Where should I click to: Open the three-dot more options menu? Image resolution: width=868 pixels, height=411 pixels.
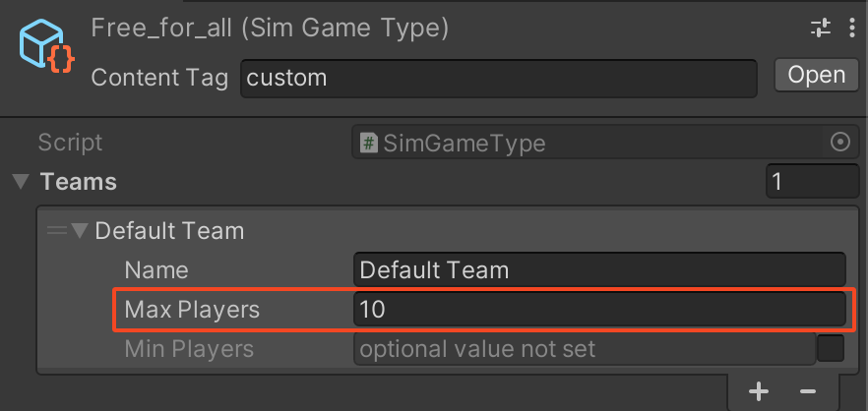coord(852,28)
